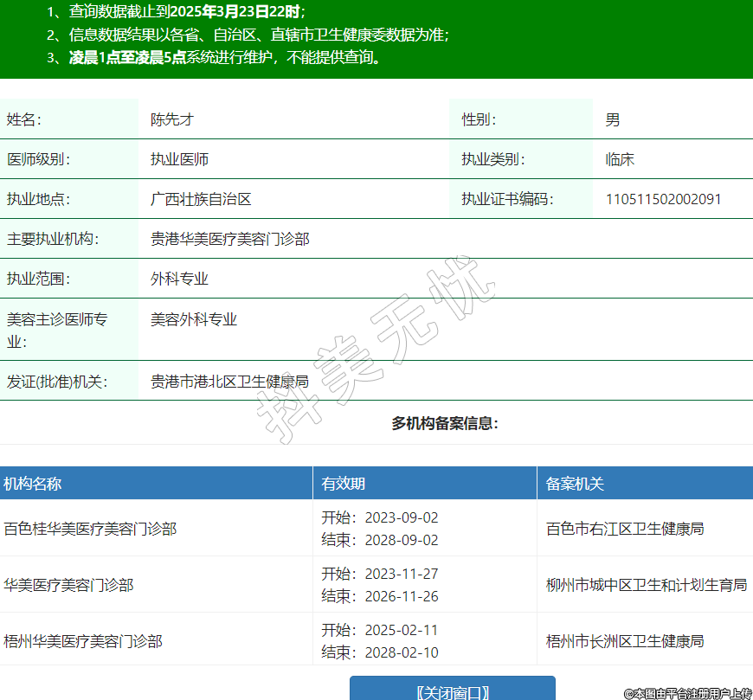This screenshot has height=700, width=753.
Task: Click the 有效期 column header
Action: pos(344,484)
